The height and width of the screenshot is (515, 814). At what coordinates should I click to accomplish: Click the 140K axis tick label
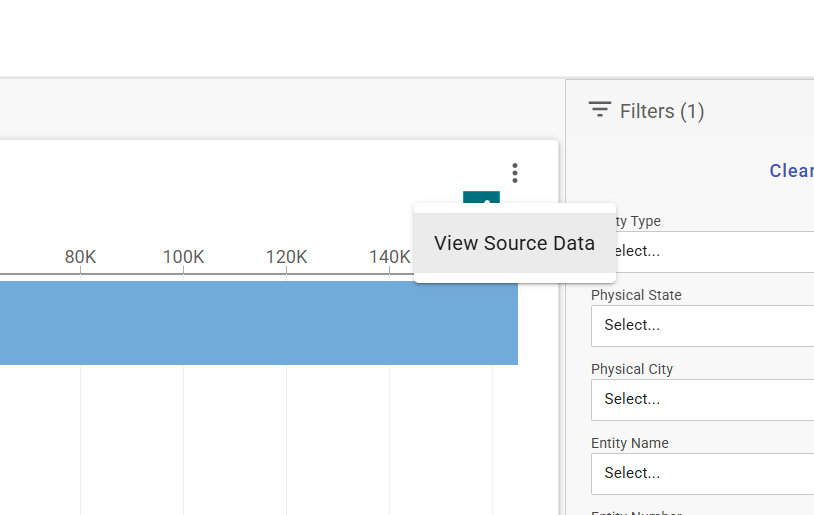[x=389, y=257]
